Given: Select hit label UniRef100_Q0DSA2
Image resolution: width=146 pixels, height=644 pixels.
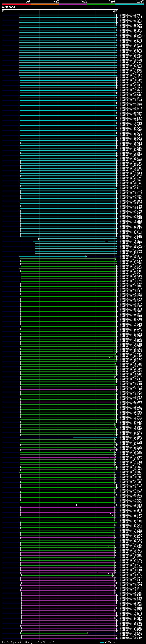Looking at the screenshot, I should point(131,52).
